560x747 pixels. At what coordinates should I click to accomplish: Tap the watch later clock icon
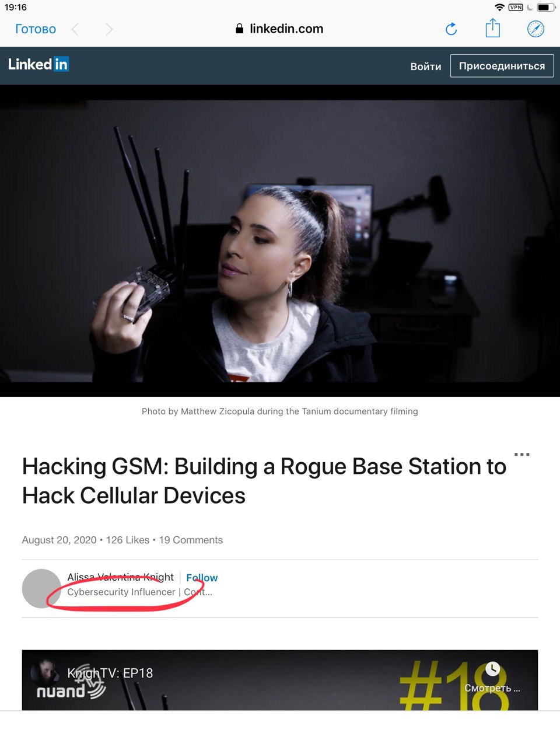click(x=493, y=669)
